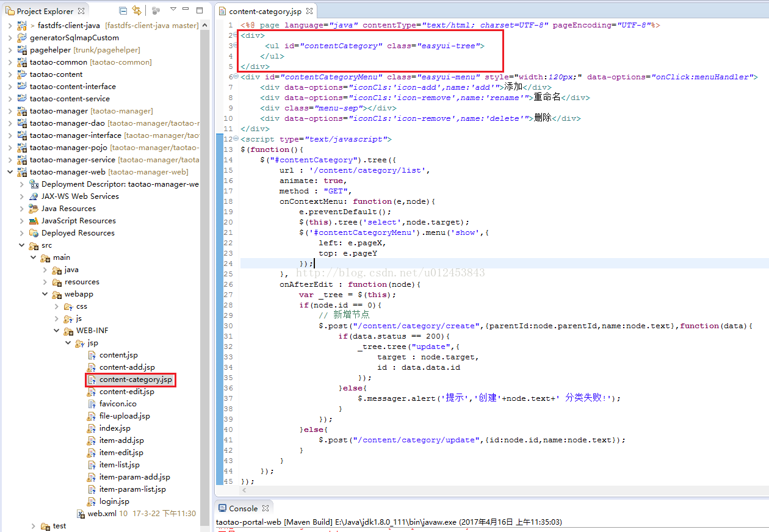Viewport: 769px width, 532px height.
Task: Select taotao-manager-pojo project
Action: click(x=68, y=147)
